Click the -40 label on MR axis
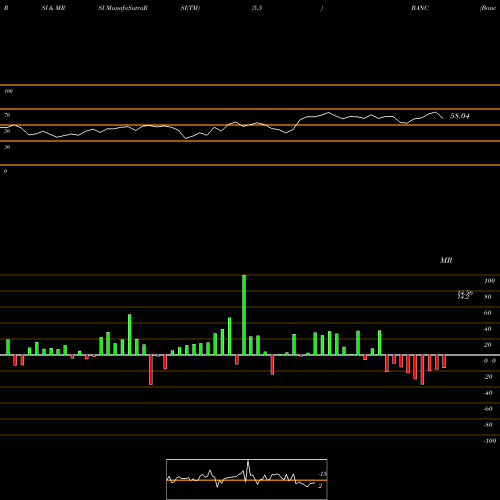Screen dimensions: 500x500 [488, 393]
